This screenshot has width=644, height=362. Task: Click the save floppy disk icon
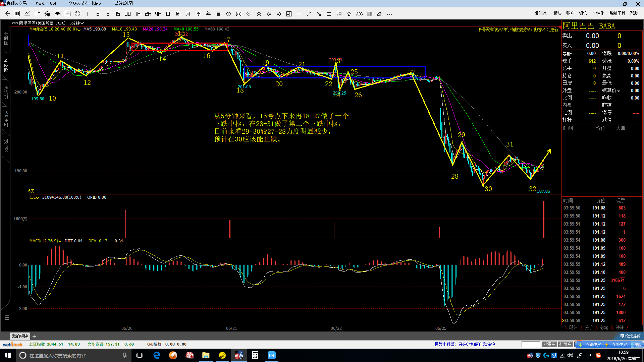pyautogui.click(x=67, y=14)
